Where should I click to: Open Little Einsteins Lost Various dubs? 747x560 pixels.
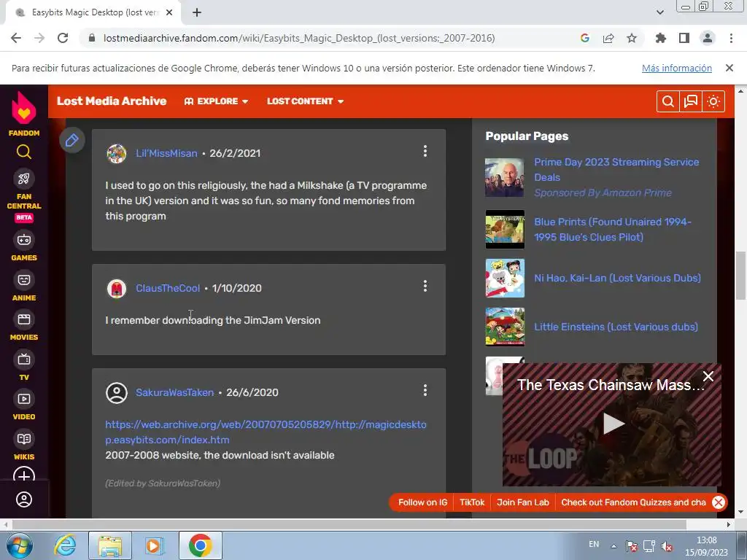pos(616,327)
